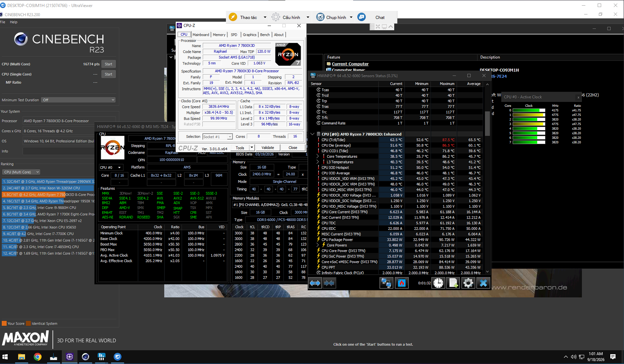Click the UltraViewer orange lightning icon

point(233,17)
